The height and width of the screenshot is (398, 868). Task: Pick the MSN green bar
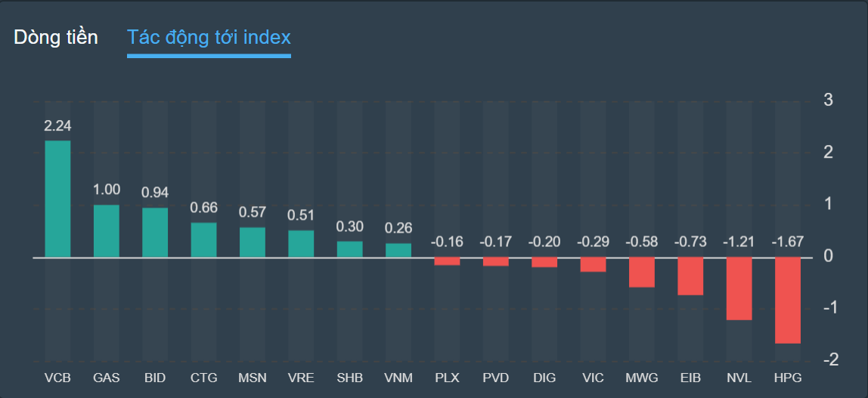253,242
